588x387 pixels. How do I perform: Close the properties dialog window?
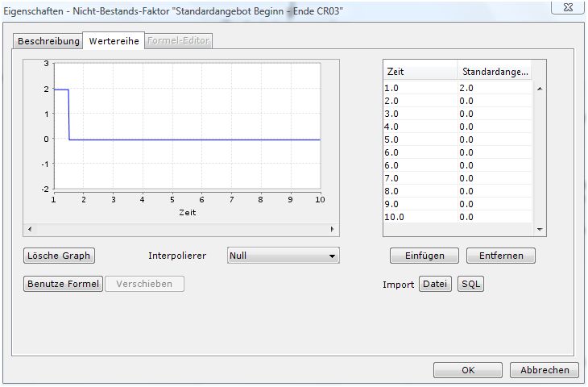tap(567, 6)
